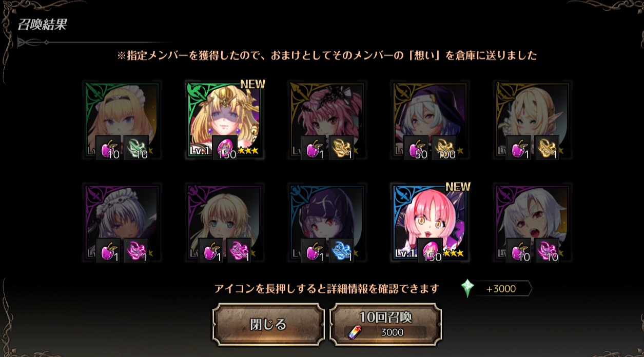Click the pink egg icon on crowned blonde

[225, 148]
